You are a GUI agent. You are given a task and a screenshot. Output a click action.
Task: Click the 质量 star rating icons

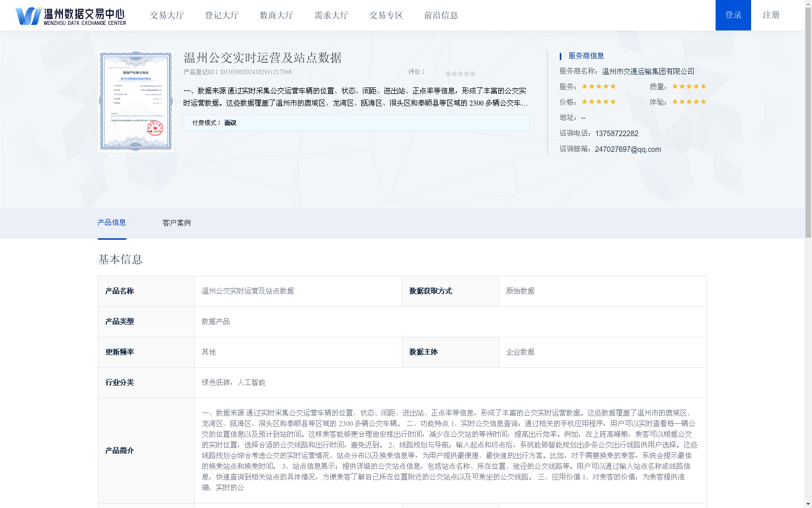(x=688, y=86)
